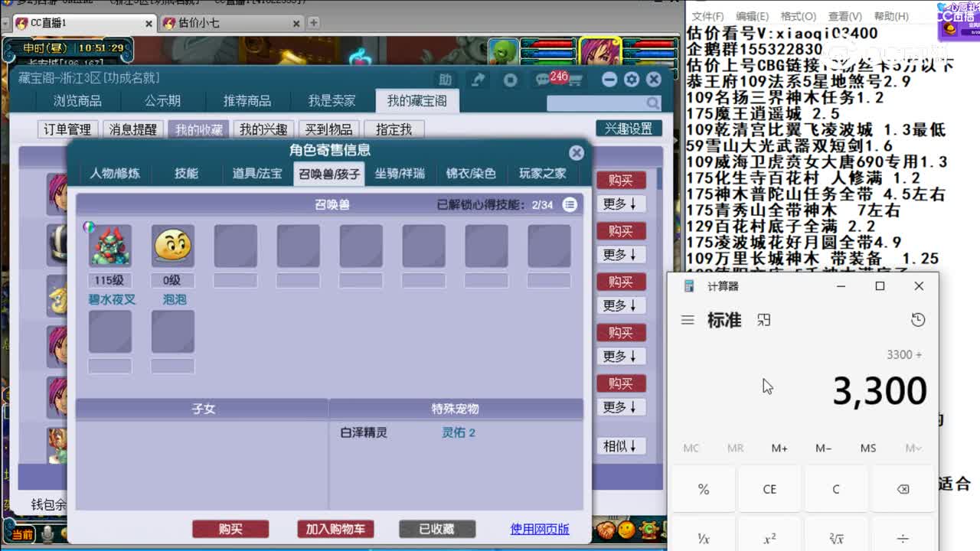Click the 1/x reciprocal key
The width and height of the screenshot is (980, 551).
pyautogui.click(x=704, y=538)
